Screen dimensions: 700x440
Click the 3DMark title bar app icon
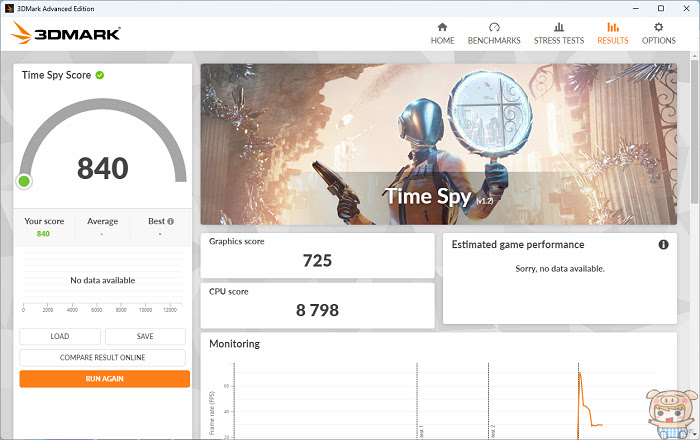[x=9, y=8]
